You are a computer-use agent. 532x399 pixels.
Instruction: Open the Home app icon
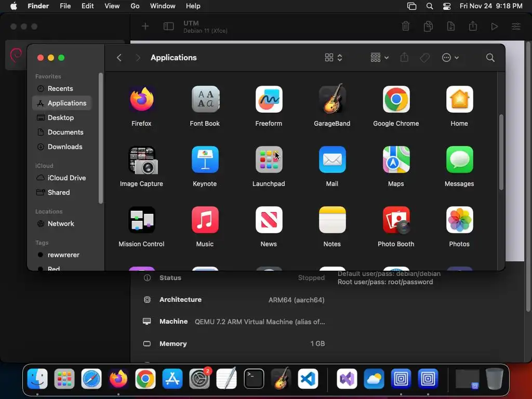[459, 99]
